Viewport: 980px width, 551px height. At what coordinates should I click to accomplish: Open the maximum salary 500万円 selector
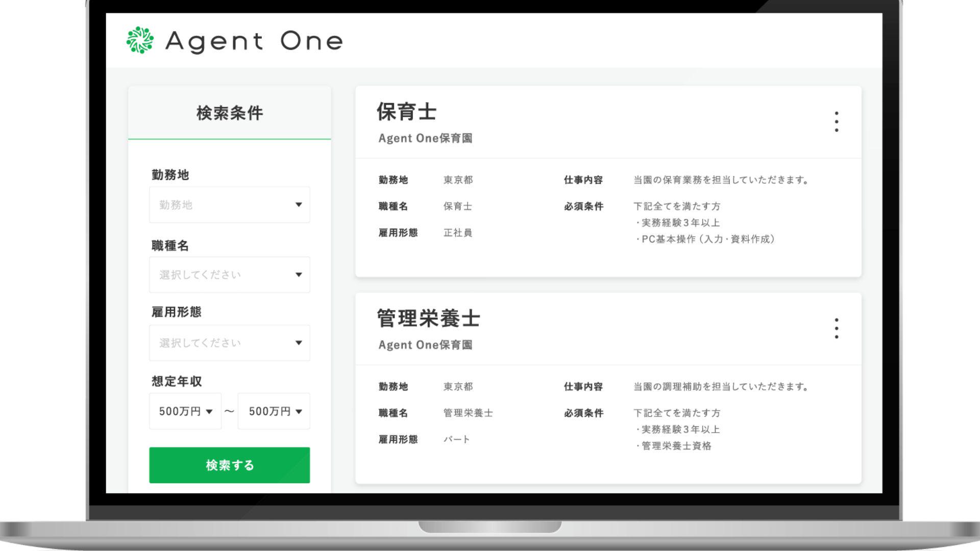point(274,411)
